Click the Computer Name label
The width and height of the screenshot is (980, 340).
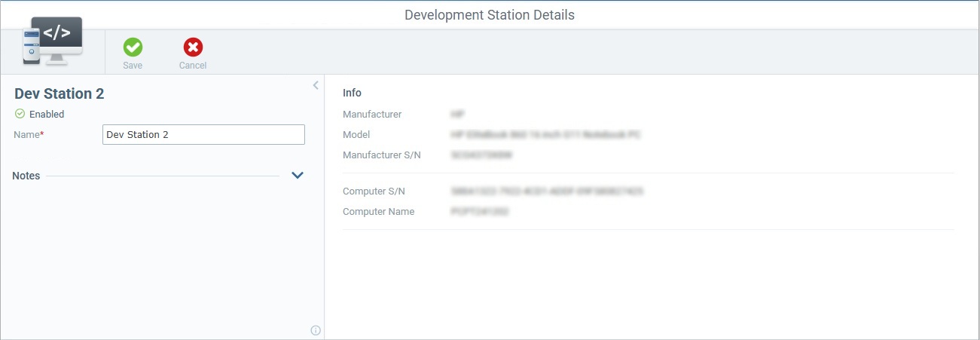tap(378, 212)
